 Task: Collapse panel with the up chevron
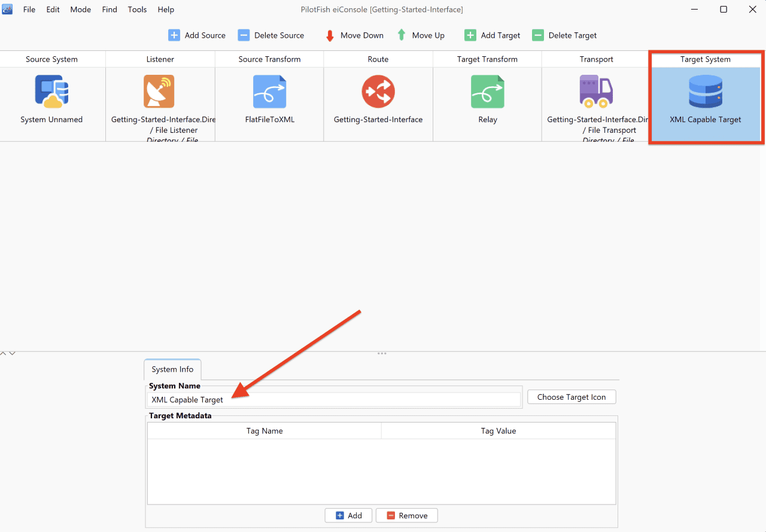[x=3, y=354]
